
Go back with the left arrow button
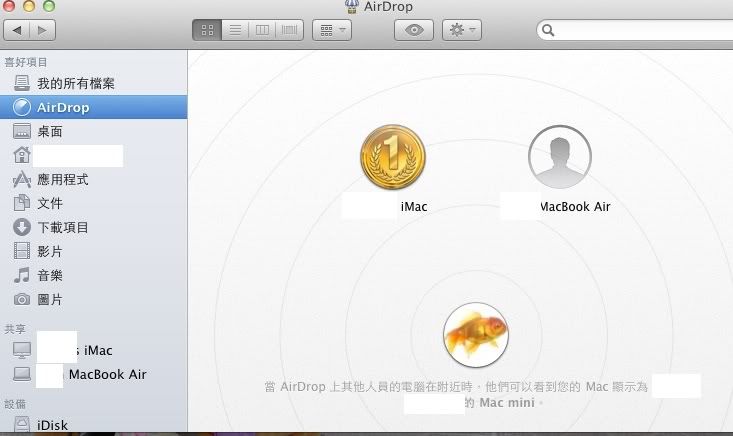click(17, 30)
